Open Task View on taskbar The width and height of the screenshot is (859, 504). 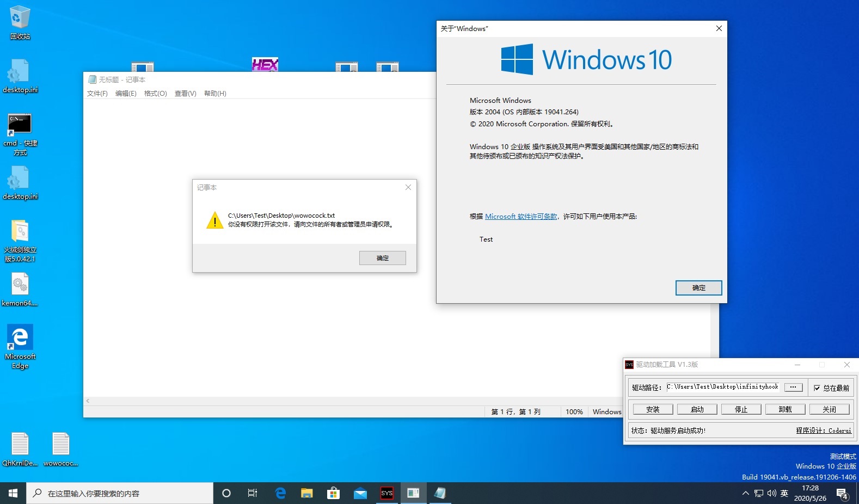(253, 493)
